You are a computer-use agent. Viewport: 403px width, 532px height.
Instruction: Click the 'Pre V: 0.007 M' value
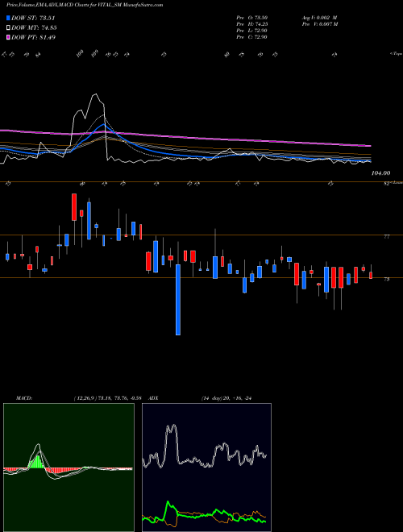(x=321, y=24)
